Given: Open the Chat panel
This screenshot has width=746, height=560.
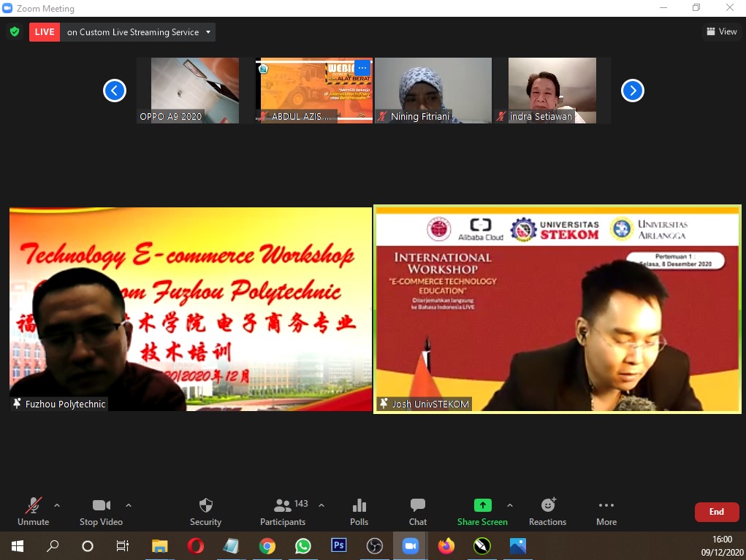Looking at the screenshot, I should 418,512.
